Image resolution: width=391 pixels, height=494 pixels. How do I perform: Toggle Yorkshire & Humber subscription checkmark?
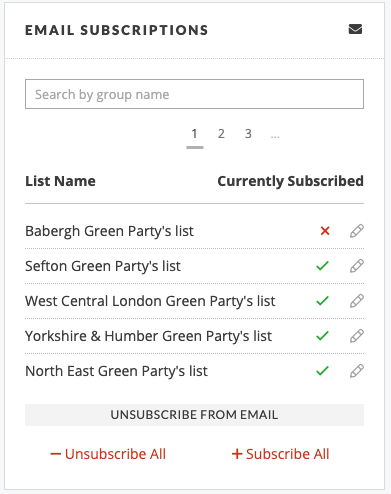322,336
